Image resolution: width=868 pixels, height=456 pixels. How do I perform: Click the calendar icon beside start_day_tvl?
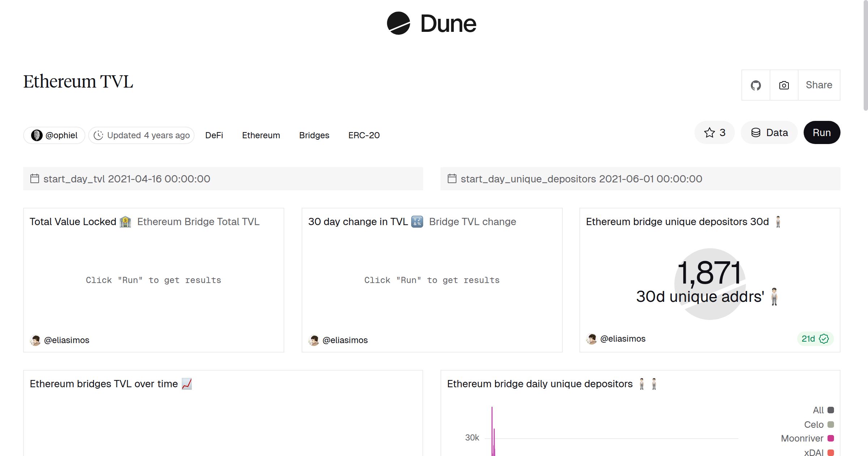[34, 178]
